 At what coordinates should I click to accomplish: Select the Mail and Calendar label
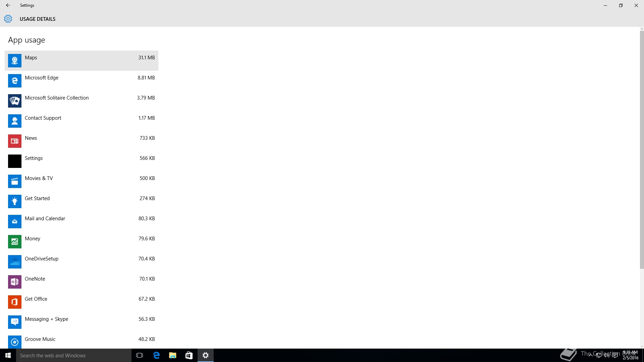(x=45, y=219)
